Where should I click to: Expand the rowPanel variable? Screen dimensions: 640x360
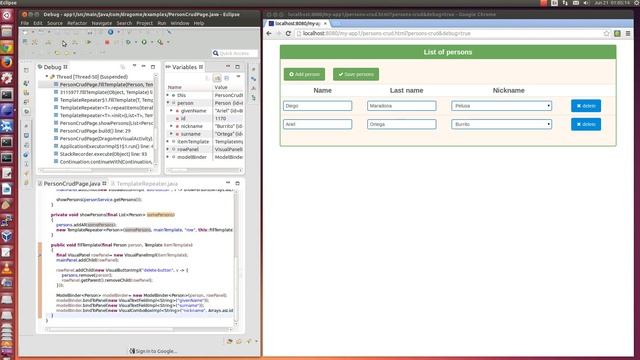pyautogui.click(x=168, y=149)
